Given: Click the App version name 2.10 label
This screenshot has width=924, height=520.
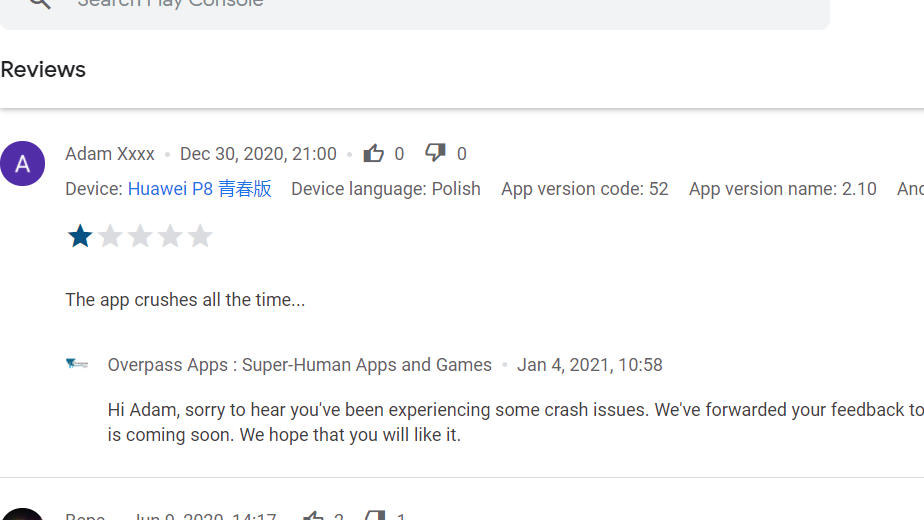Looking at the screenshot, I should click(x=782, y=189).
